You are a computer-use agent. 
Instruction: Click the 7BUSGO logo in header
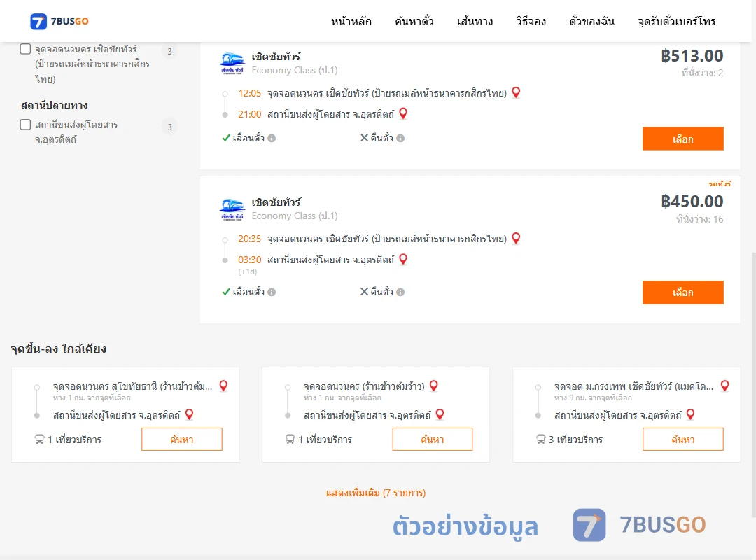[x=59, y=21]
